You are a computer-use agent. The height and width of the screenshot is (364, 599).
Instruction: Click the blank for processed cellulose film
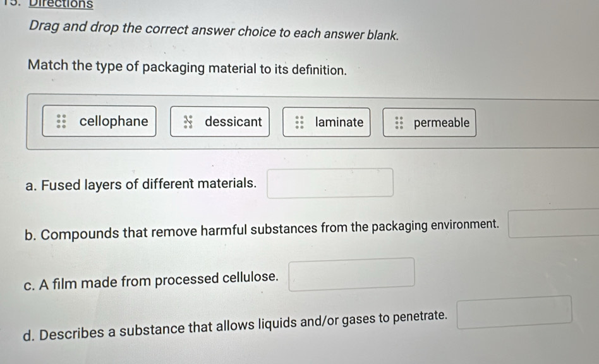[x=352, y=274]
